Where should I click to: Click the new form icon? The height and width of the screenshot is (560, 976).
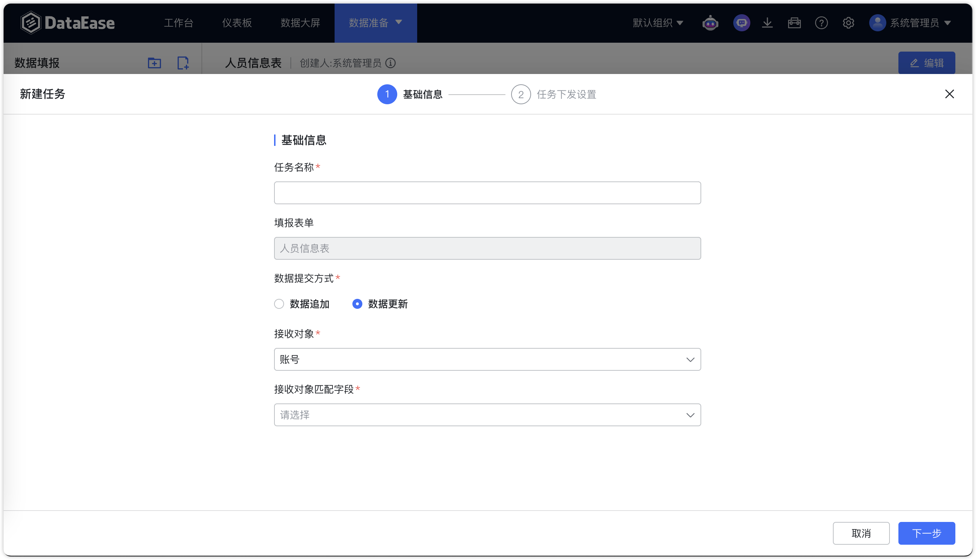click(x=183, y=63)
